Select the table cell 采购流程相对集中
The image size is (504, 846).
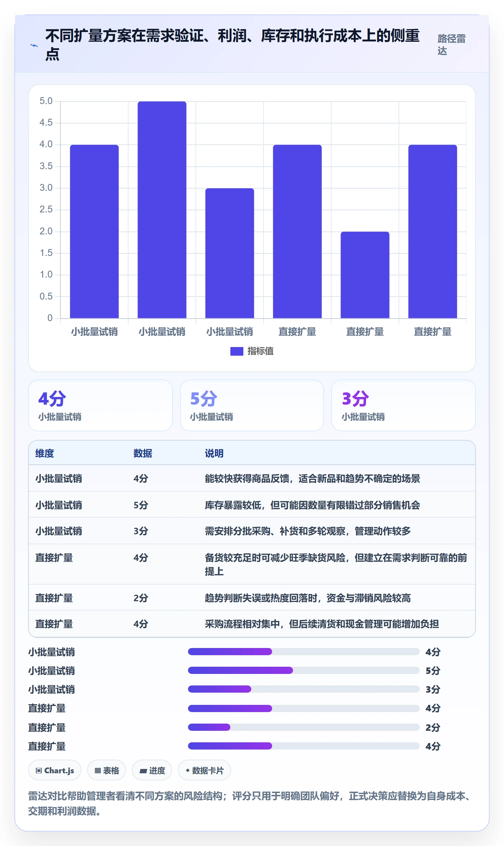click(x=322, y=624)
